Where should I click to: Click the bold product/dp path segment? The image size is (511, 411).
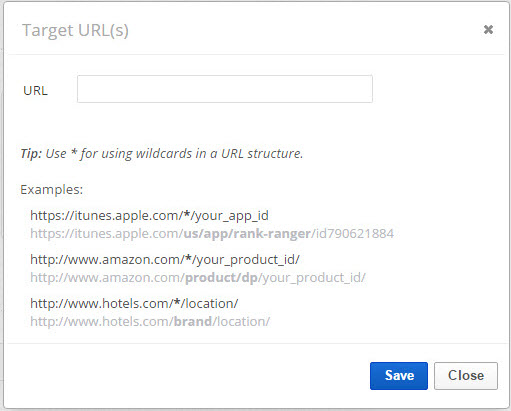221,278
